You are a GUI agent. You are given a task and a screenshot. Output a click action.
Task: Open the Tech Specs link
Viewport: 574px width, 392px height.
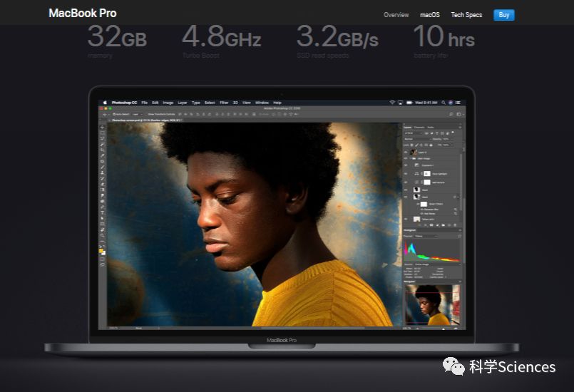pyautogui.click(x=466, y=15)
